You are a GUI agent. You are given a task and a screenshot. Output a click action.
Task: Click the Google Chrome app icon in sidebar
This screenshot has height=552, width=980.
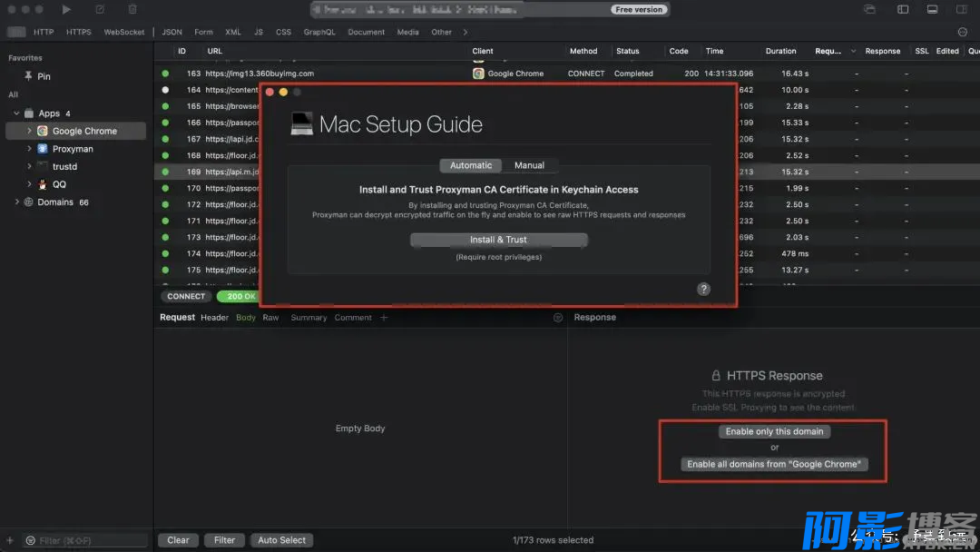43,131
